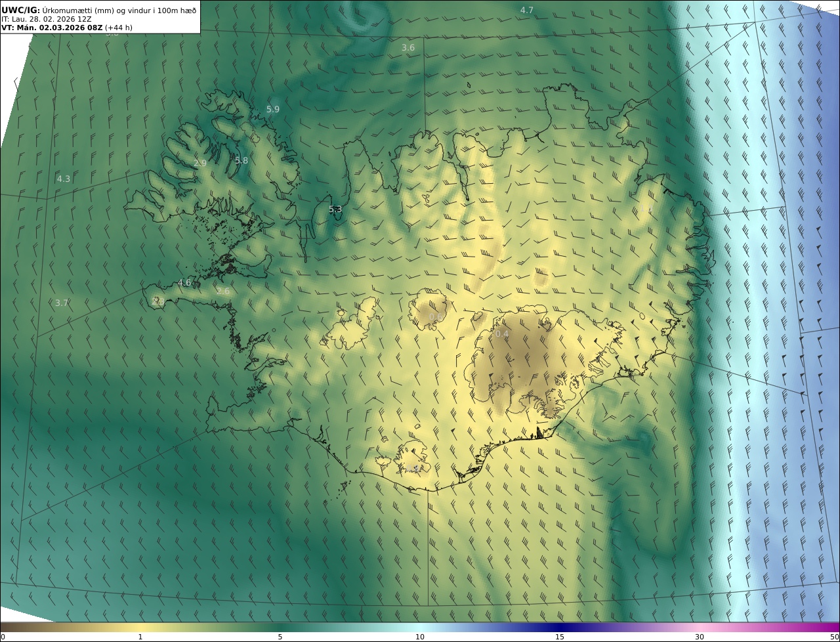The height and width of the screenshot is (642, 840).
Task: Click the valid time 'VT: Mán. 02.03.2026 08Z'
Action: coord(51,28)
